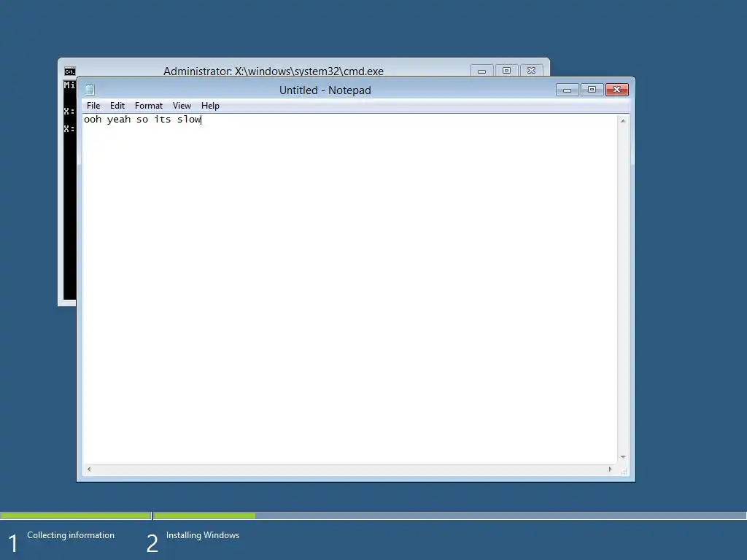Click 'Installing Windows' step label
Viewport: 747px width, 560px height.
pos(203,535)
